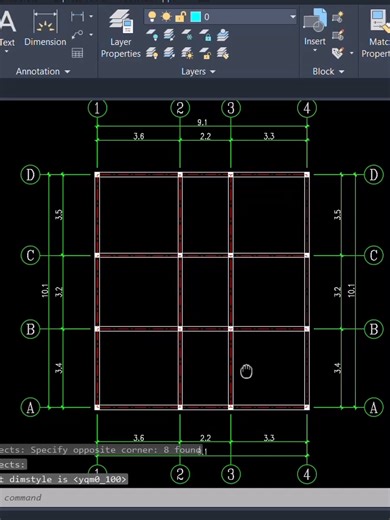Select grid bubble 3 below the plan
The width and height of the screenshot is (390, 520).
pos(231,474)
